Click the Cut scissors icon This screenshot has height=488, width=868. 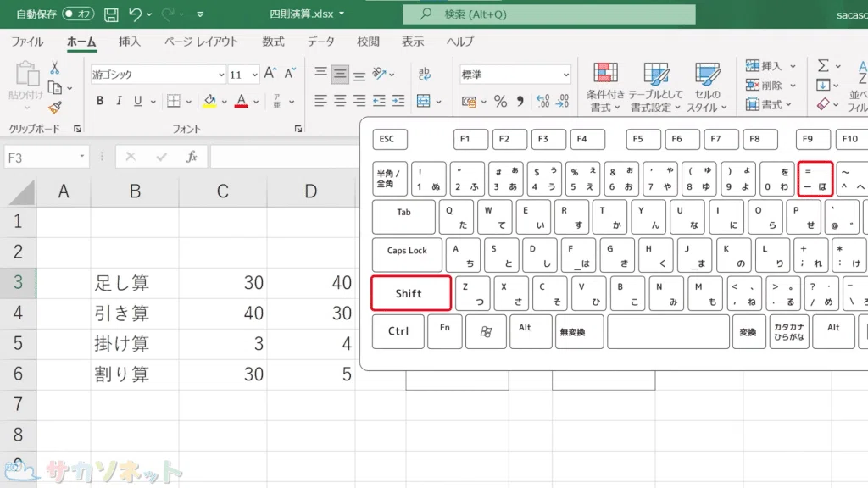pyautogui.click(x=54, y=68)
